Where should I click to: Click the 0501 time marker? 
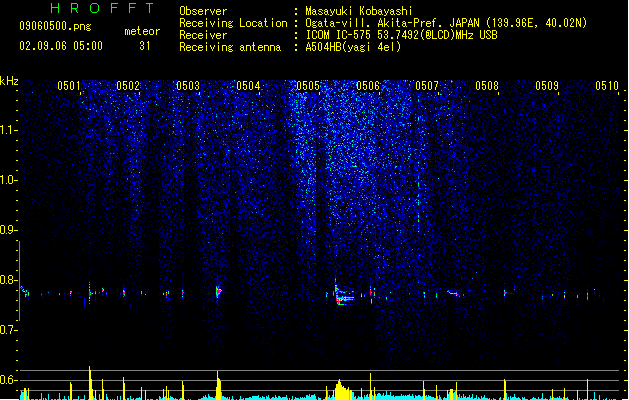click(x=69, y=86)
